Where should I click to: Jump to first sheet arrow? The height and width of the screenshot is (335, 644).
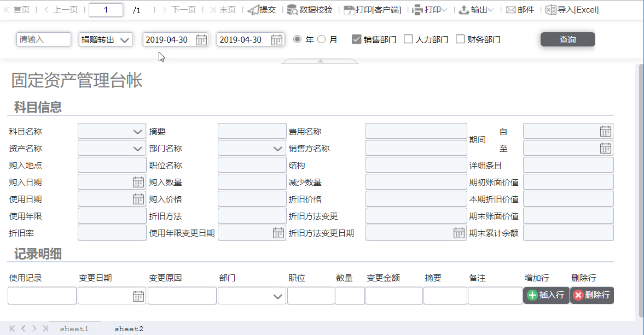point(13,328)
